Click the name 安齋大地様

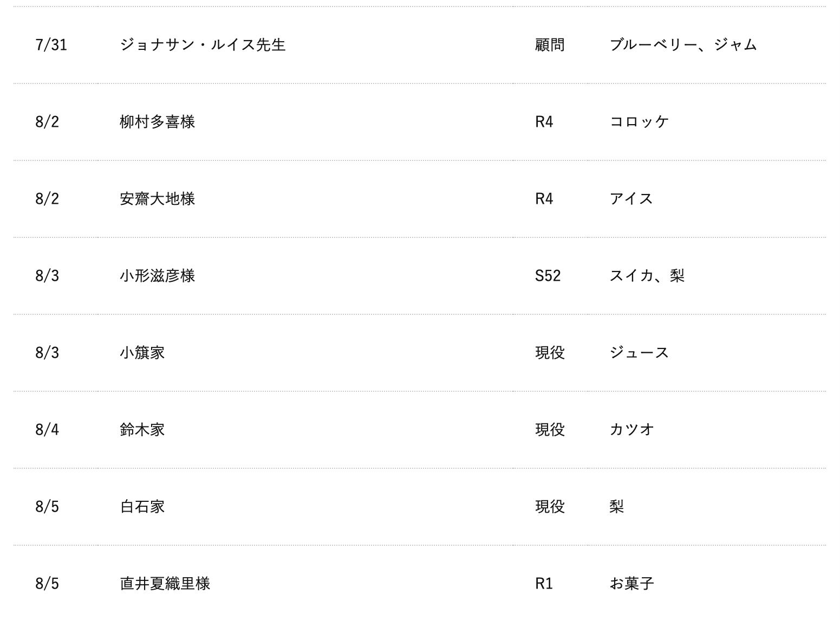click(x=157, y=199)
